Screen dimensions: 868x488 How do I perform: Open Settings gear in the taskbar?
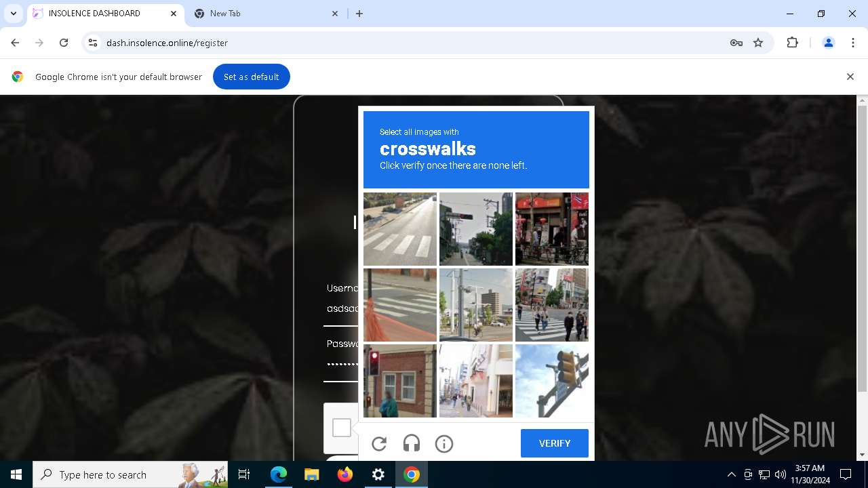click(x=378, y=474)
